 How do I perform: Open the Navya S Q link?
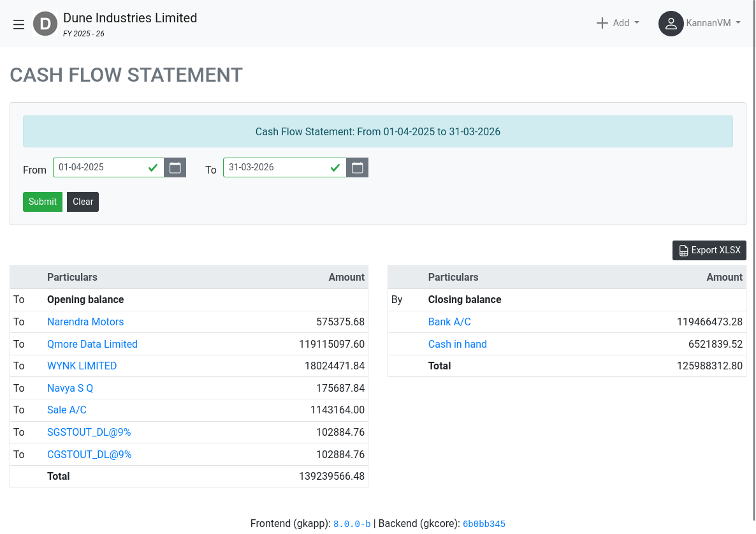click(x=70, y=388)
